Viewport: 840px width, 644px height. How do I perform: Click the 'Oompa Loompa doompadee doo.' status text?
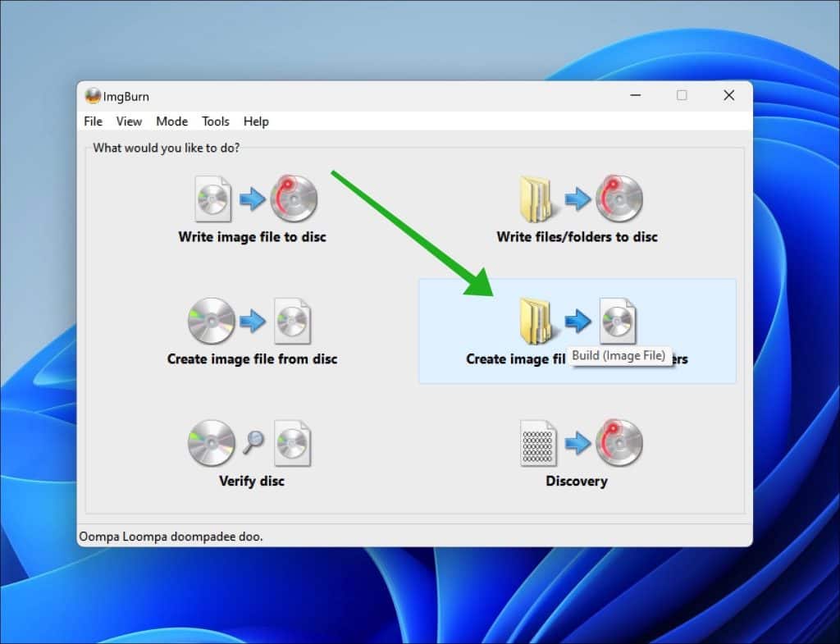click(x=171, y=537)
